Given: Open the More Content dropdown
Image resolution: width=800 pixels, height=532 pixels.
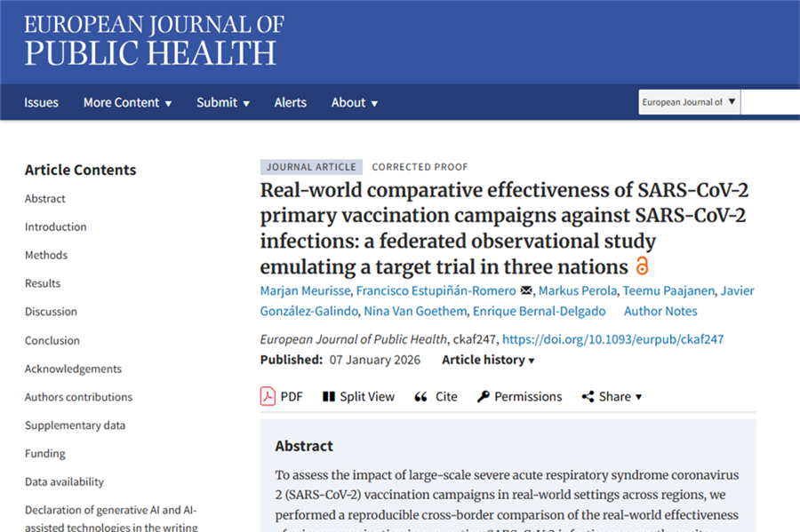Looking at the screenshot, I should pyautogui.click(x=127, y=102).
